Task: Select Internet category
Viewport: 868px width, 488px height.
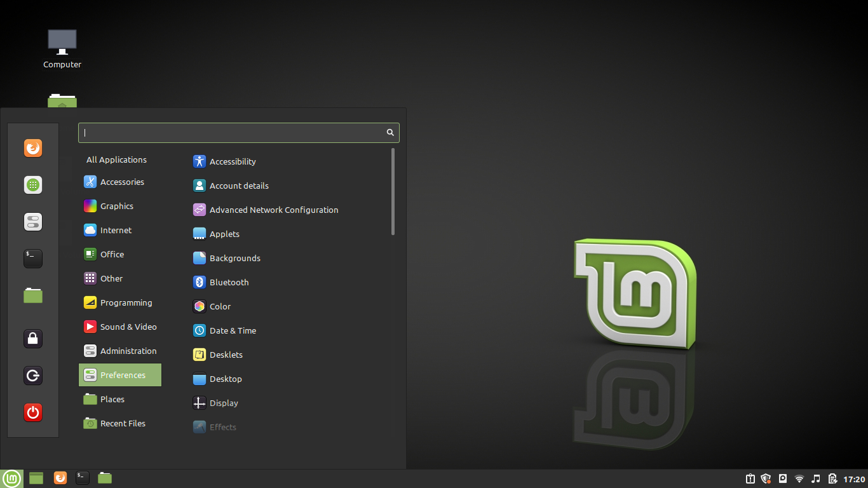Action: click(x=120, y=230)
